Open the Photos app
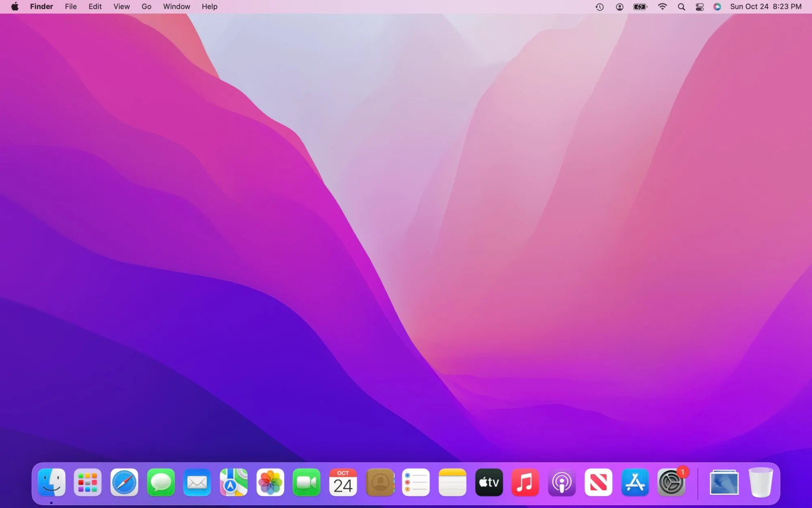This screenshot has height=508, width=812. (x=270, y=483)
